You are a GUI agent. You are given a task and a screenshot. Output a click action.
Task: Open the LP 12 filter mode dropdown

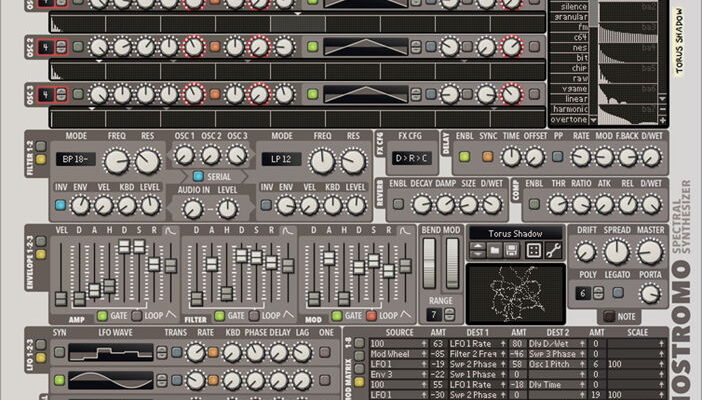[282, 158]
